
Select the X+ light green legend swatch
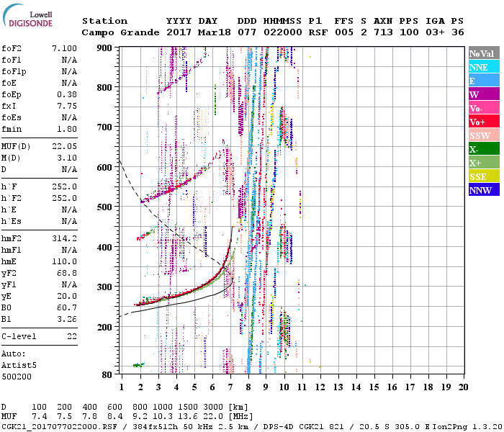pyautogui.click(x=484, y=162)
